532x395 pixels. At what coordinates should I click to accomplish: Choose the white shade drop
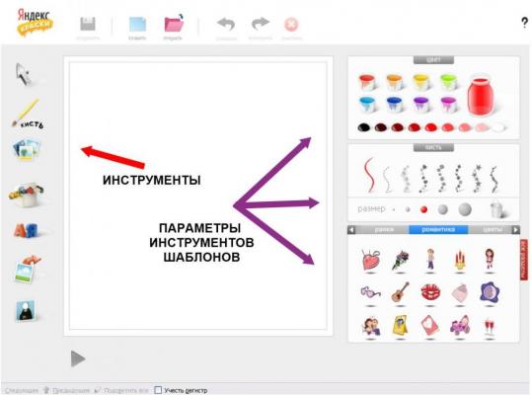pyautogui.click(x=498, y=127)
